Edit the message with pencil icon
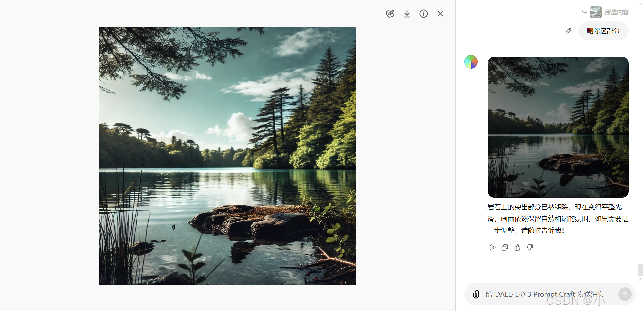Viewport: 644px width, 311px height. (x=568, y=31)
